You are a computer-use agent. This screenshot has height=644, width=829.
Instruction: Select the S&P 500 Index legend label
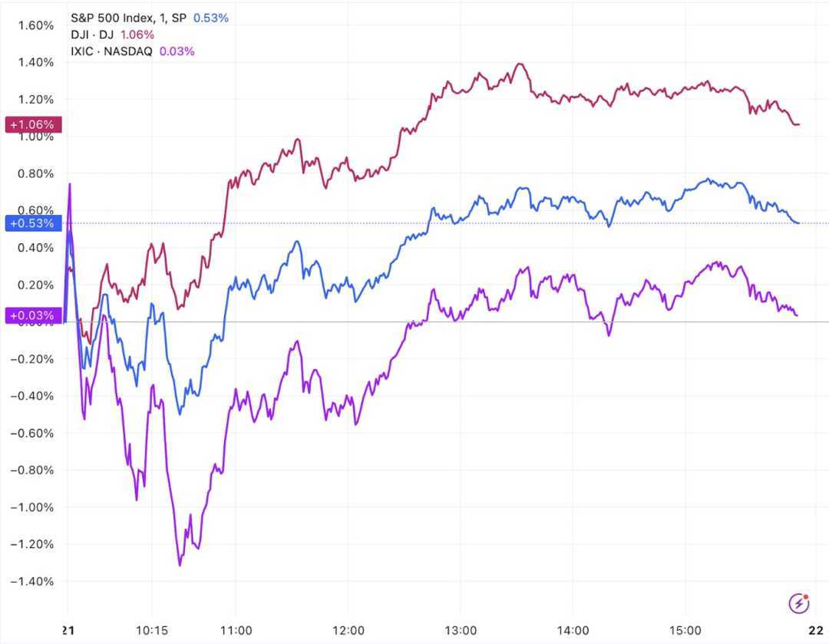click(x=128, y=18)
